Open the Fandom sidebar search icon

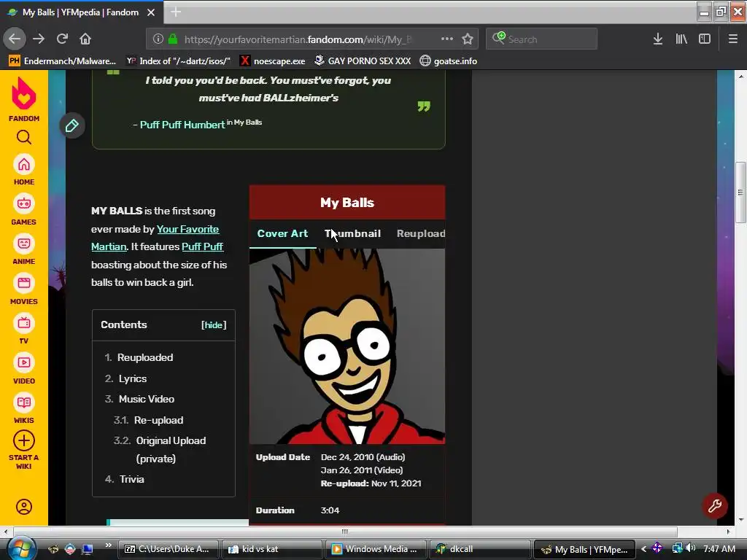click(24, 137)
